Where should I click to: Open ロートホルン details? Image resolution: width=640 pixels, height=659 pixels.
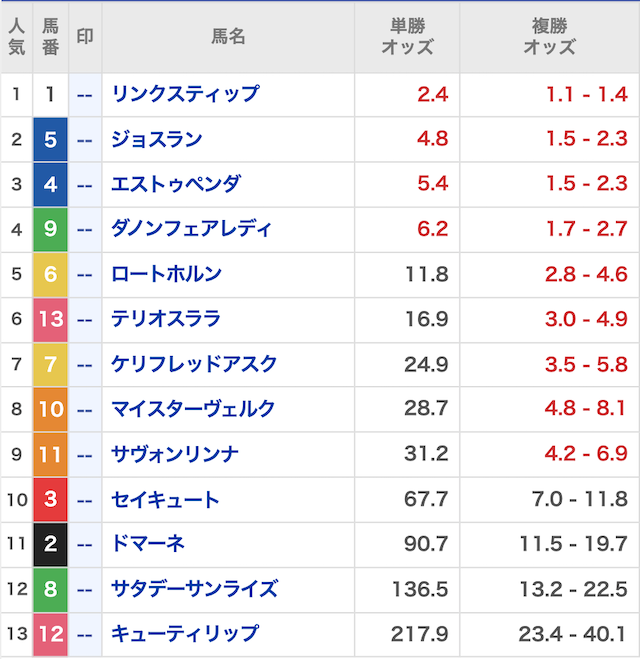tap(166, 274)
